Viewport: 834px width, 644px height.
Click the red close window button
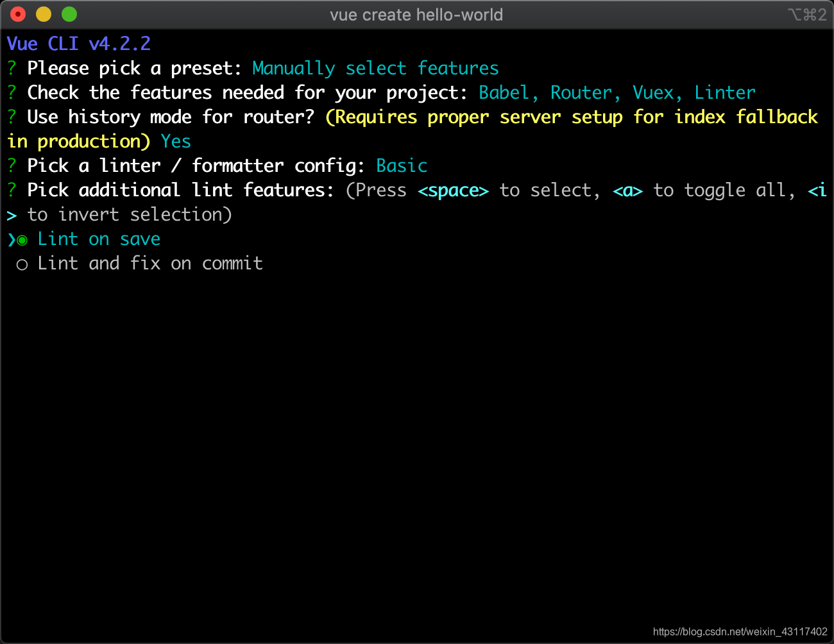(19, 14)
